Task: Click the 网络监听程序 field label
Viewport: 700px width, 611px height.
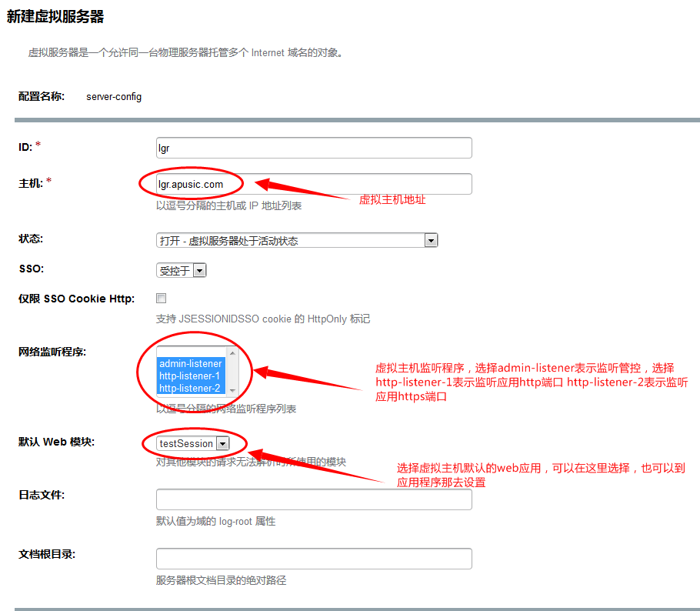Action: [52, 352]
